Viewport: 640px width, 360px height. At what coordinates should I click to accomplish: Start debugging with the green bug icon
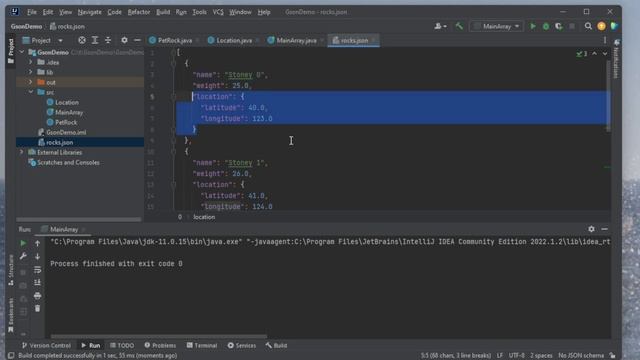point(546,26)
